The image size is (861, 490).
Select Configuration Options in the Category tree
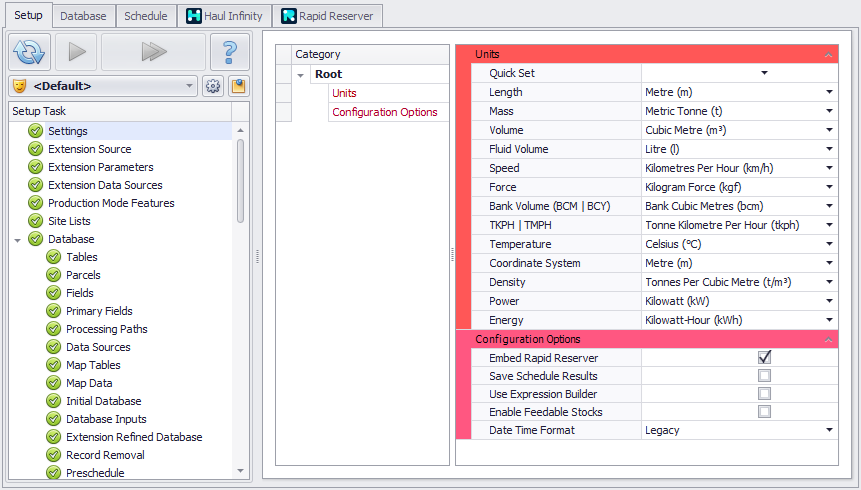385,112
